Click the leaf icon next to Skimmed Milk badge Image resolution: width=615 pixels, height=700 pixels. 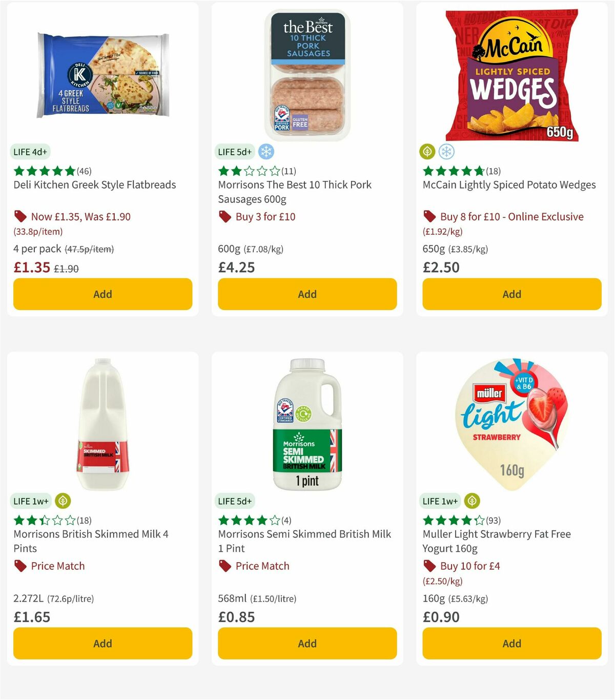(x=63, y=501)
